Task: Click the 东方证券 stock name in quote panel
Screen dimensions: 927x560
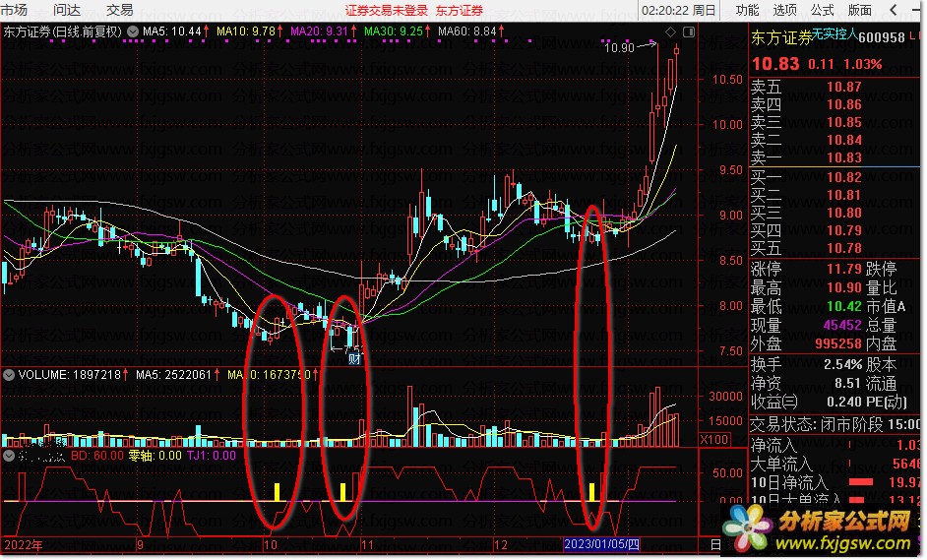Action: [x=781, y=37]
